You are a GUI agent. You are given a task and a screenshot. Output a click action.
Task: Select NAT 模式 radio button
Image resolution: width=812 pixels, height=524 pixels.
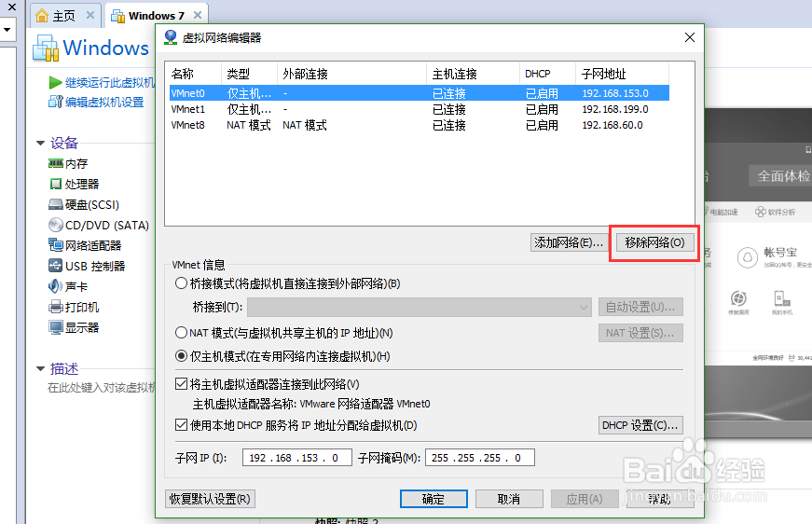[x=181, y=333]
